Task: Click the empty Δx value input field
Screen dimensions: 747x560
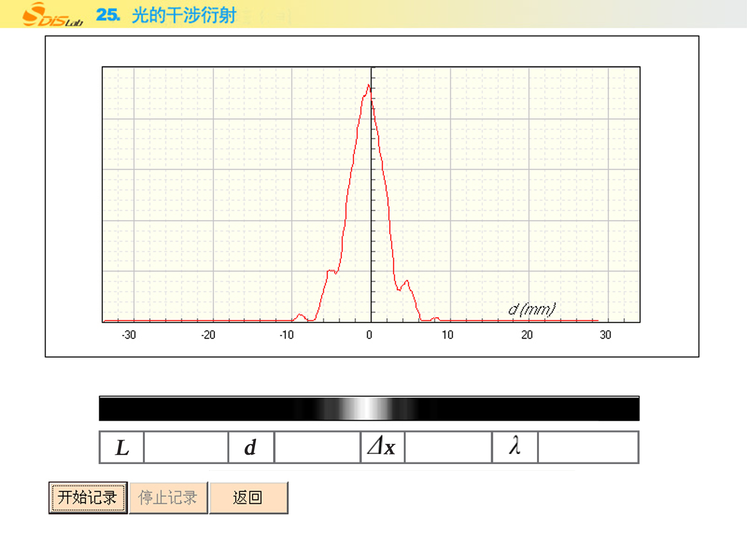Action: [x=448, y=447]
